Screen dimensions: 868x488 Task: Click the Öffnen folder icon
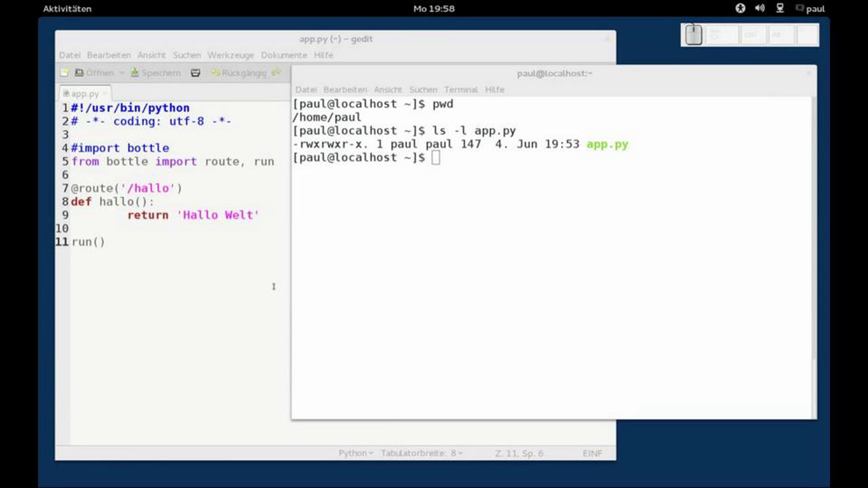click(x=79, y=73)
